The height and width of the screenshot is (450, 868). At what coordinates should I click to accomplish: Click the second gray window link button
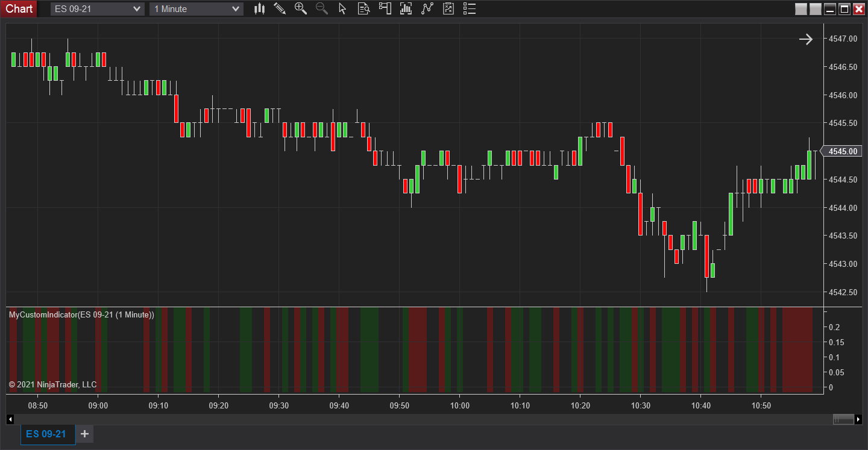(816, 9)
